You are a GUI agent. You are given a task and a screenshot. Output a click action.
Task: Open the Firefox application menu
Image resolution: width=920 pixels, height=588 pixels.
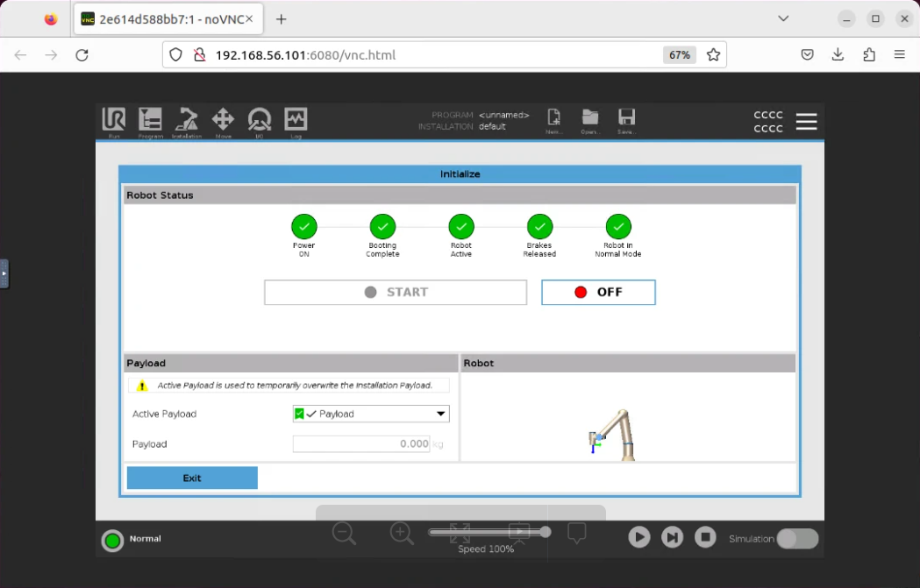900,54
